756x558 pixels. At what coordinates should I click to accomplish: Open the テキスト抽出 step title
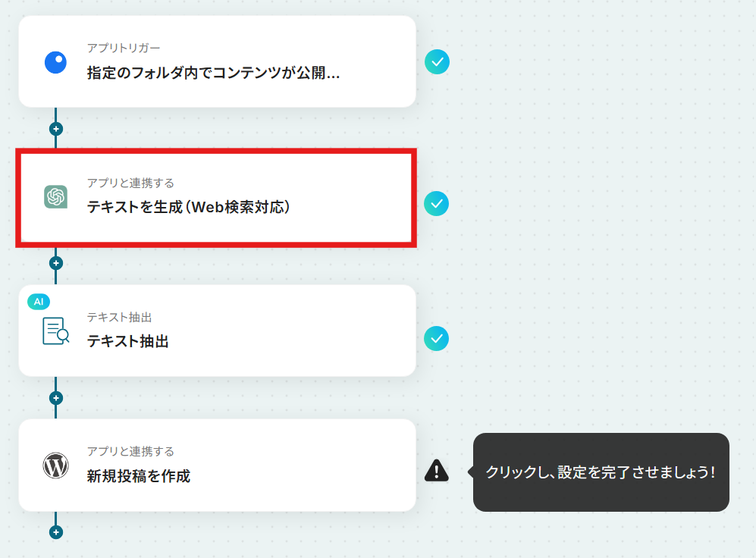[x=127, y=342]
